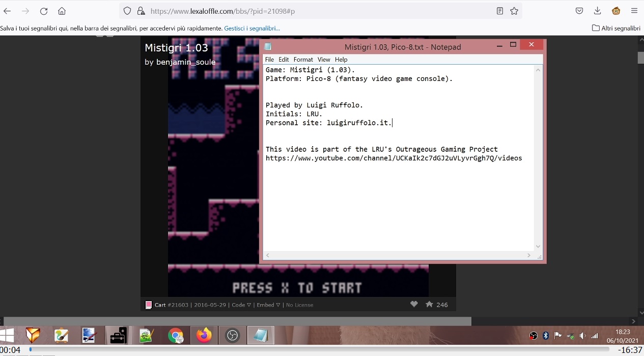Click Gestisci i segnalibri link

[x=251, y=29]
